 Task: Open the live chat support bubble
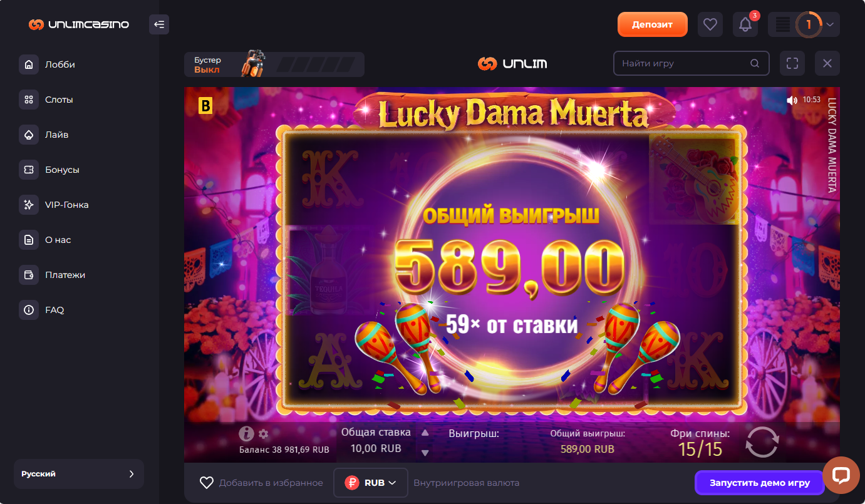(x=841, y=475)
